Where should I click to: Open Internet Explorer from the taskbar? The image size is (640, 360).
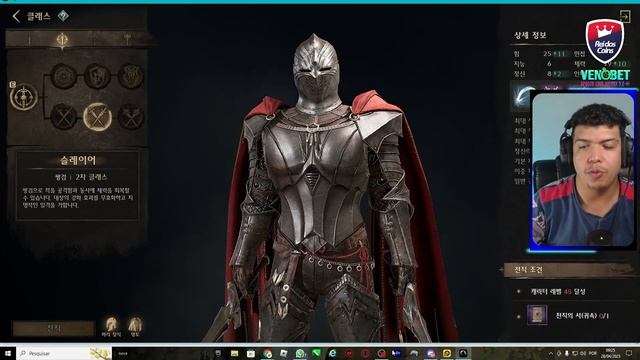click(333, 353)
